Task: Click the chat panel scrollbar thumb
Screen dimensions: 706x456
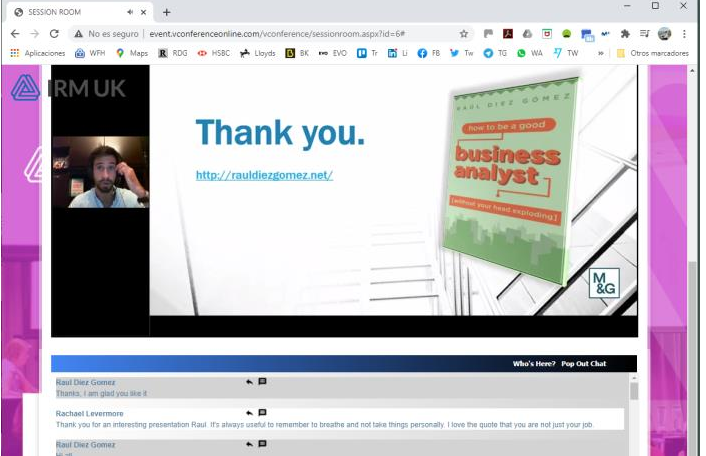Action: [634, 391]
